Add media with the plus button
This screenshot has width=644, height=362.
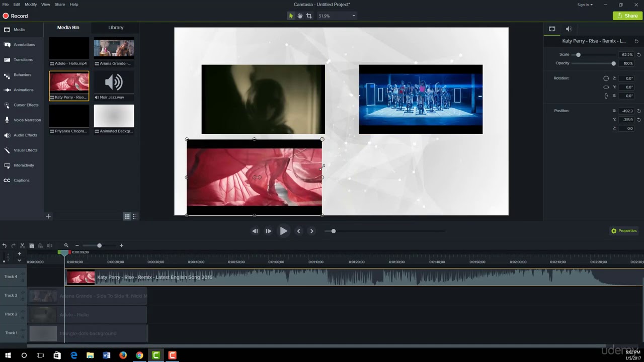pyautogui.click(x=48, y=216)
